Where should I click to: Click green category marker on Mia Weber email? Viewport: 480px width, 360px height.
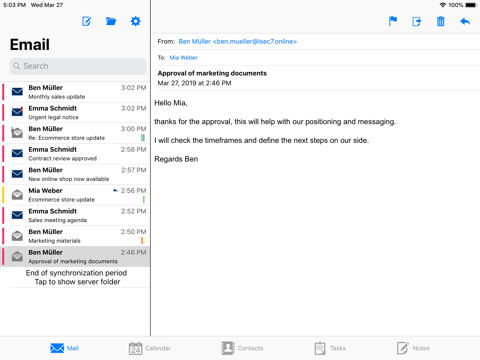(144, 199)
